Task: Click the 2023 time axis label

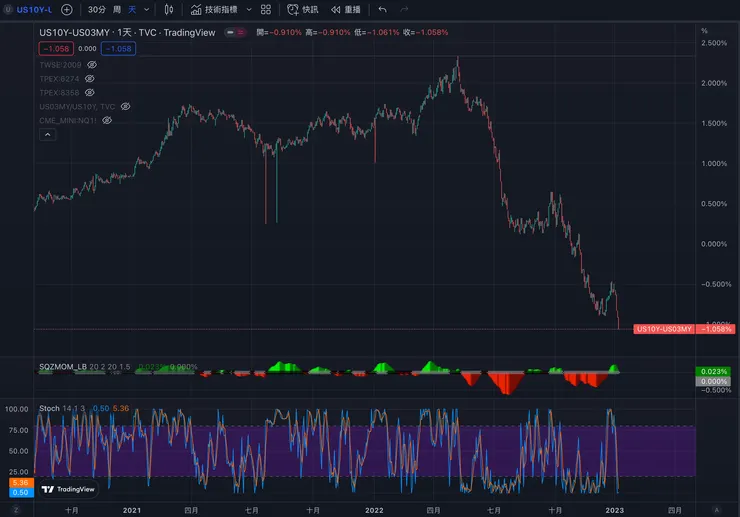Action: (x=614, y=510)
